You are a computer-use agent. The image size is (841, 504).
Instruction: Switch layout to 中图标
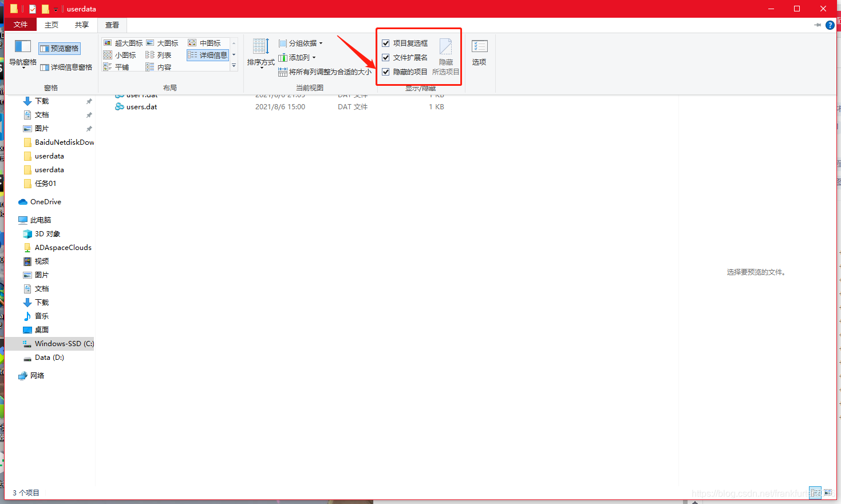[204, 43]
